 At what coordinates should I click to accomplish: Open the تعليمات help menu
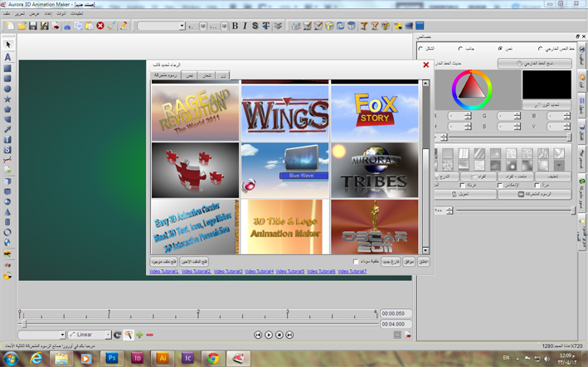coord(77,13)
